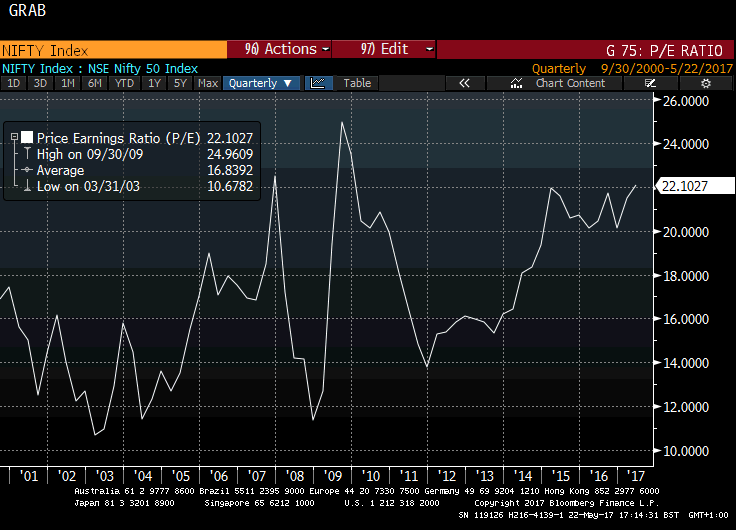736x530 pixels.
Task: Click the white Price Earnings Ratio color swatch
Action: (27, 137)
